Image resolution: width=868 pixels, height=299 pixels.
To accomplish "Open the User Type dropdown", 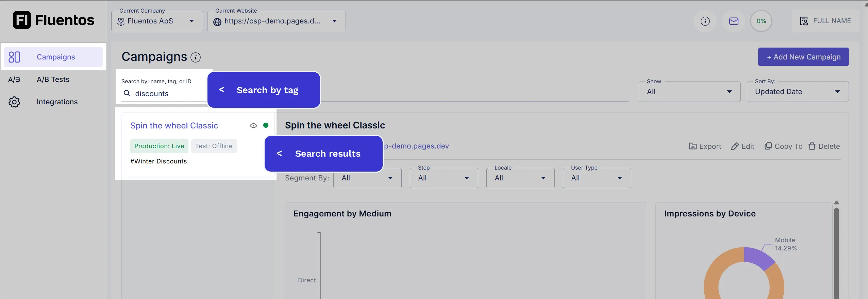I will click(x=597, y=178).
